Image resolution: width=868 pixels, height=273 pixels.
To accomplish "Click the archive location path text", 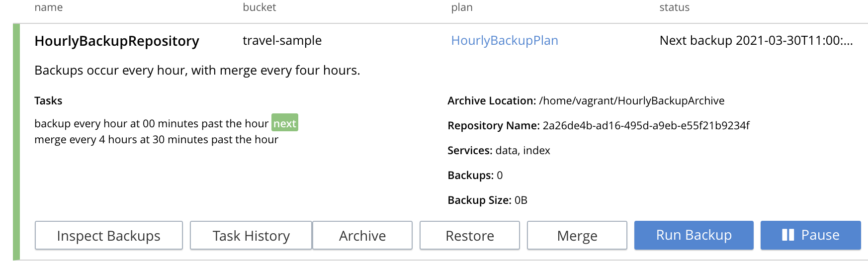I will click(631, 101).
